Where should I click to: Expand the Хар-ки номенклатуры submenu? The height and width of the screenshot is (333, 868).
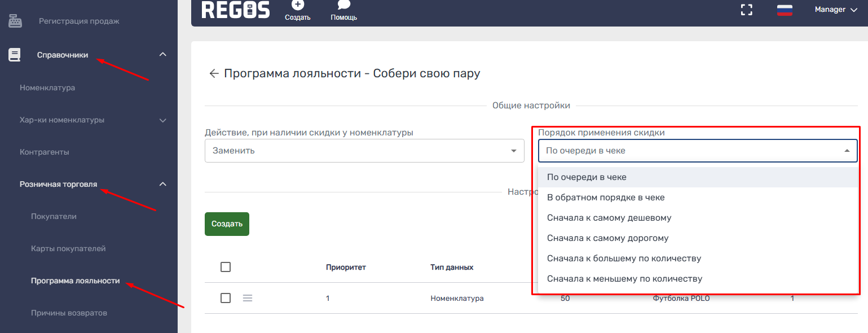click(162, 120)
